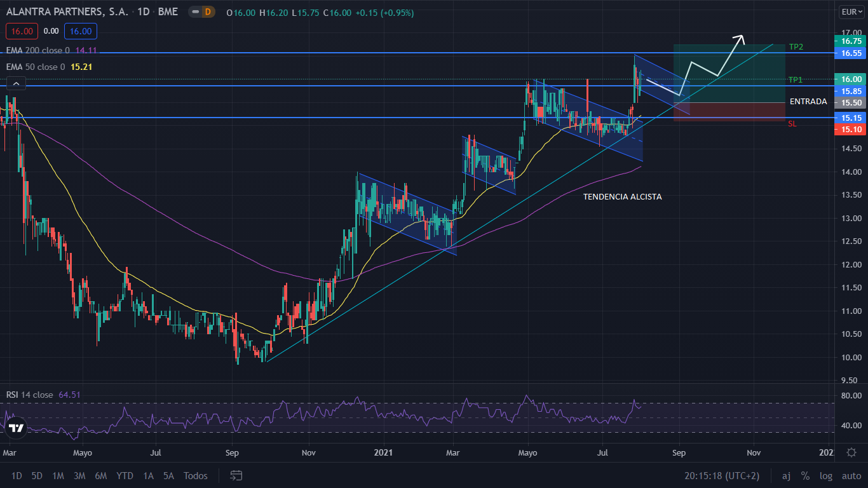Open timezone options via '20:15:18 (UTC+2)'
Viewport: 868px width, 488px height.
(722, 475)
